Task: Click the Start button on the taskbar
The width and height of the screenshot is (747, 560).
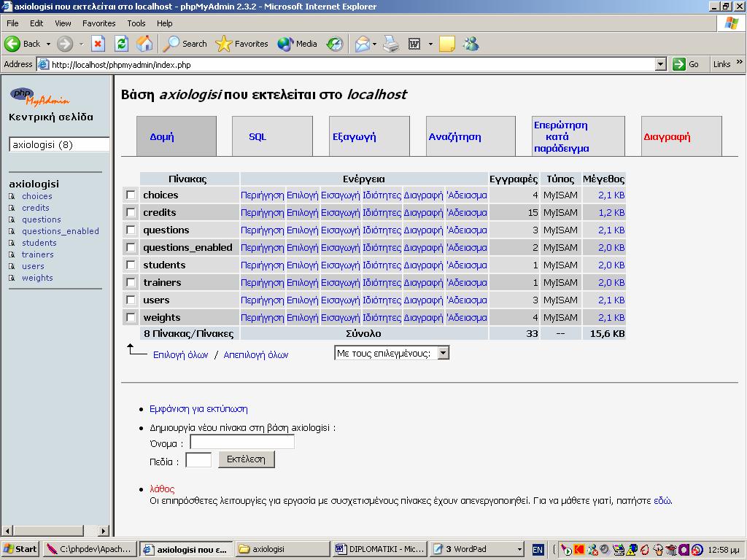Action: [20, 549]
